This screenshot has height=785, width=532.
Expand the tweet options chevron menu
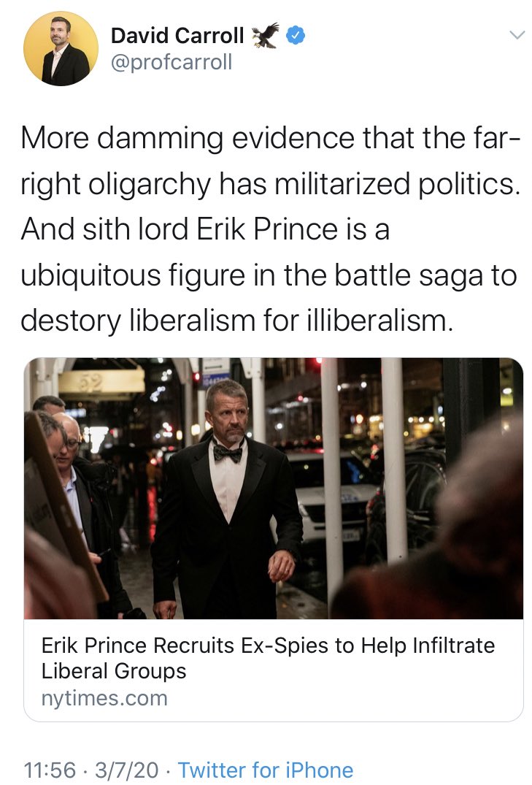517,34
